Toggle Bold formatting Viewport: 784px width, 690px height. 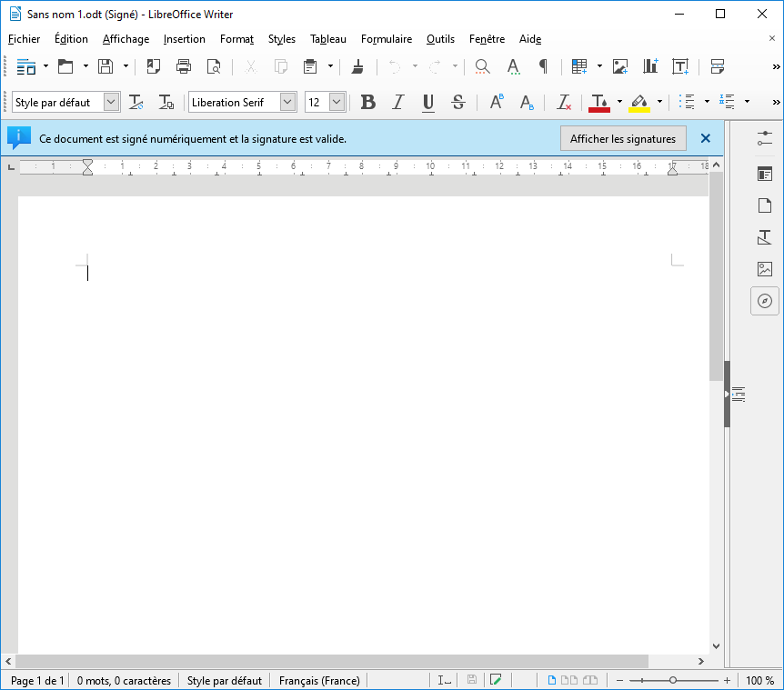coord(368,102)
